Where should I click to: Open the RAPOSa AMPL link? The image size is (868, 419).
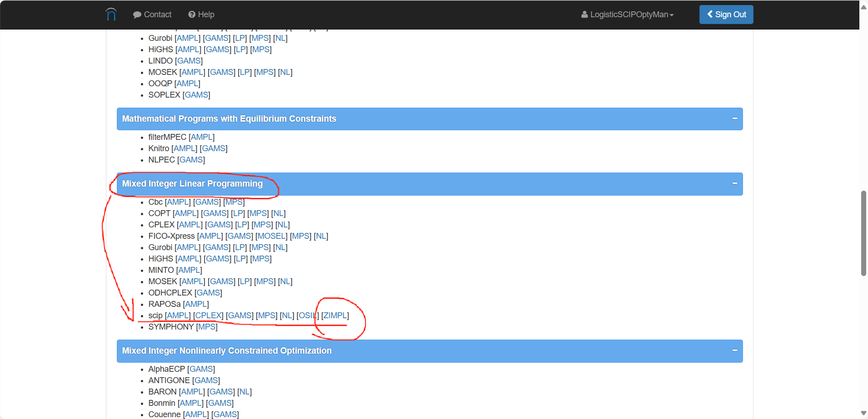[x=196, y=304]
